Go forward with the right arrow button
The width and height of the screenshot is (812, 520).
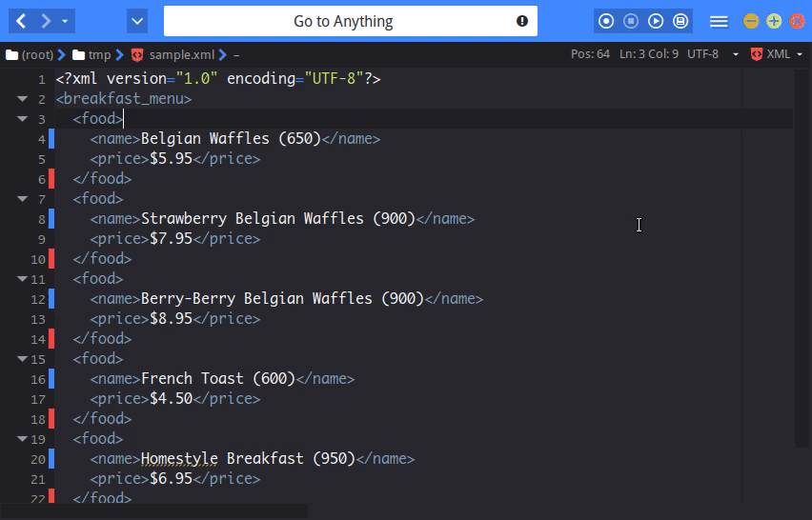pos(46,21)
